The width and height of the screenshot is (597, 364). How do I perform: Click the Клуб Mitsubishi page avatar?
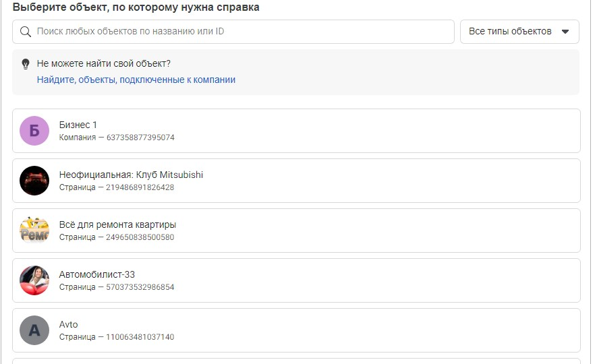click(x=34, y=181)
